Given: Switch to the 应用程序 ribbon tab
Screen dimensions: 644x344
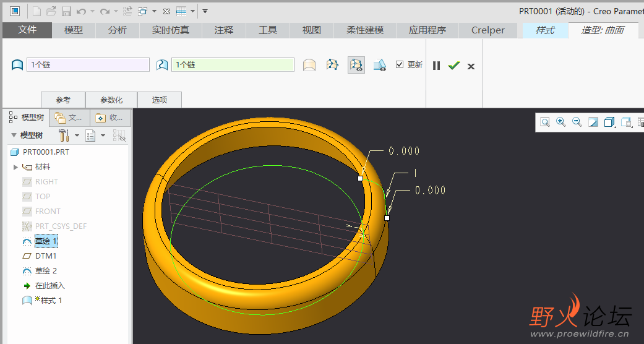Looking at the screenshot, I should [x=427, y=30].
